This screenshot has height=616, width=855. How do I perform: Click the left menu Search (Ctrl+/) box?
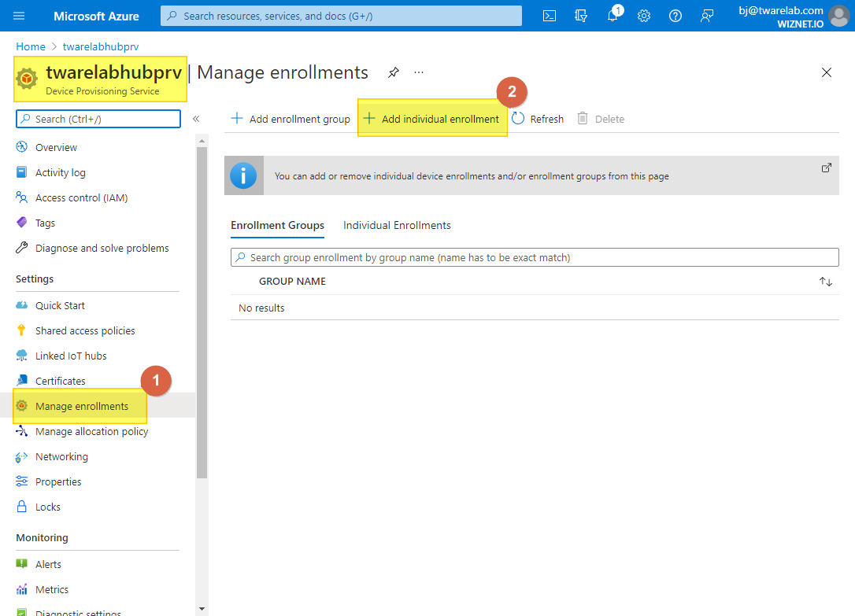(x=98, y=119)
